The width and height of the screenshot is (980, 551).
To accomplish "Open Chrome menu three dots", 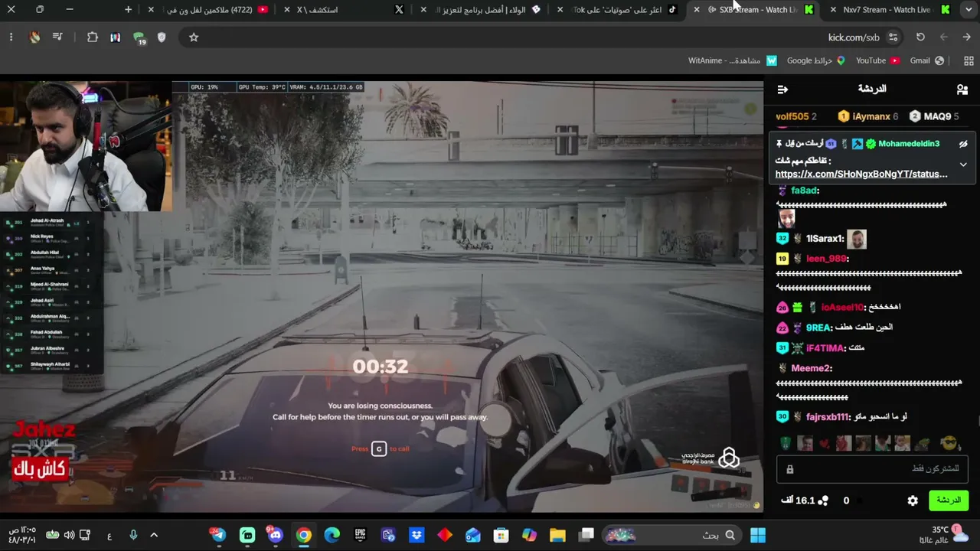I will [11, 37].
